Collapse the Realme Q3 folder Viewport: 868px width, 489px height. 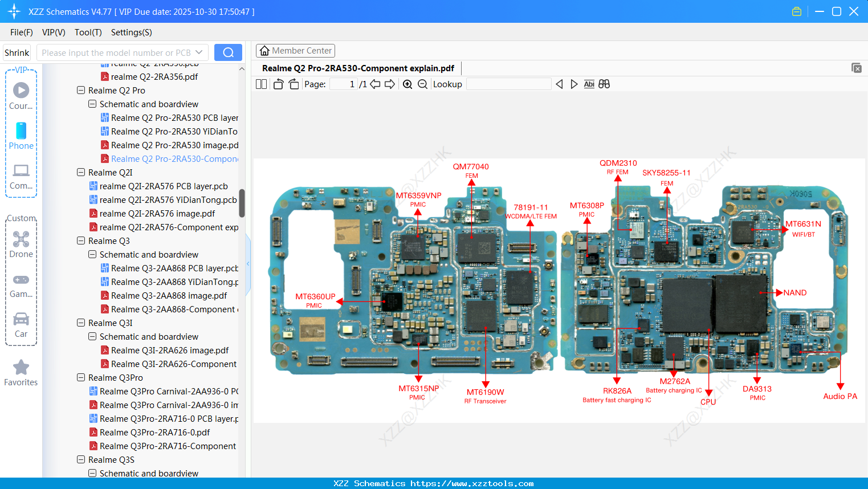pos(81,241)
